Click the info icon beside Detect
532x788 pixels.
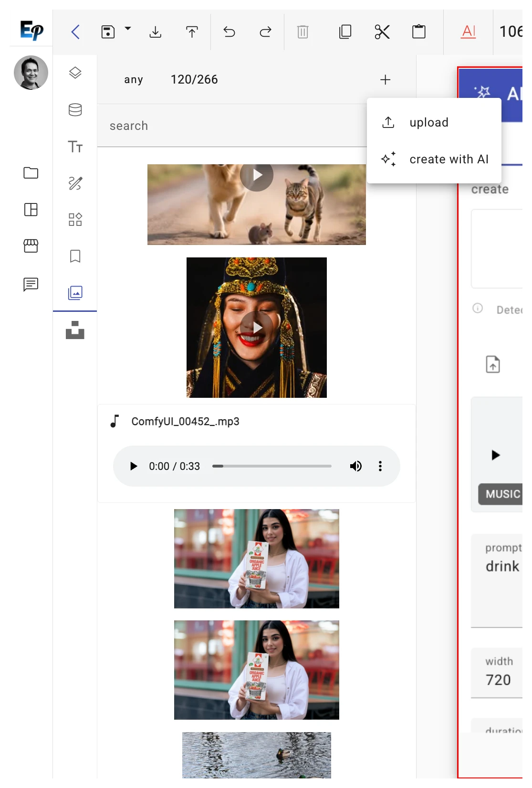478,308
